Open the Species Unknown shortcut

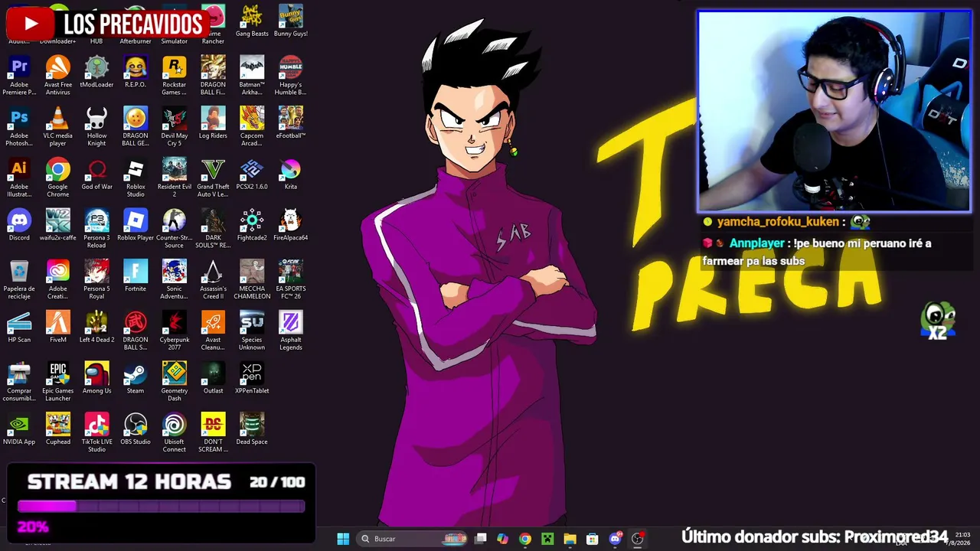tap(252, 332)
